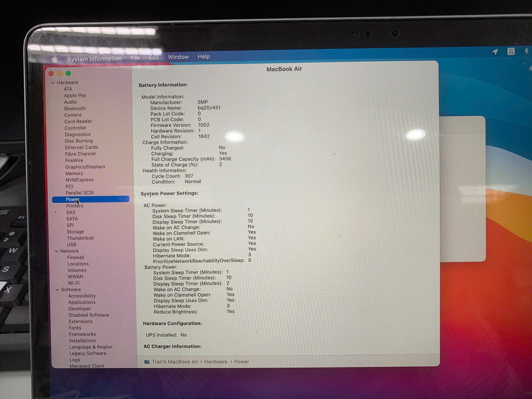Screen dimensions: 532x399
Task: Select Legacy Software in the sidebar
Action: click(88, 354)
